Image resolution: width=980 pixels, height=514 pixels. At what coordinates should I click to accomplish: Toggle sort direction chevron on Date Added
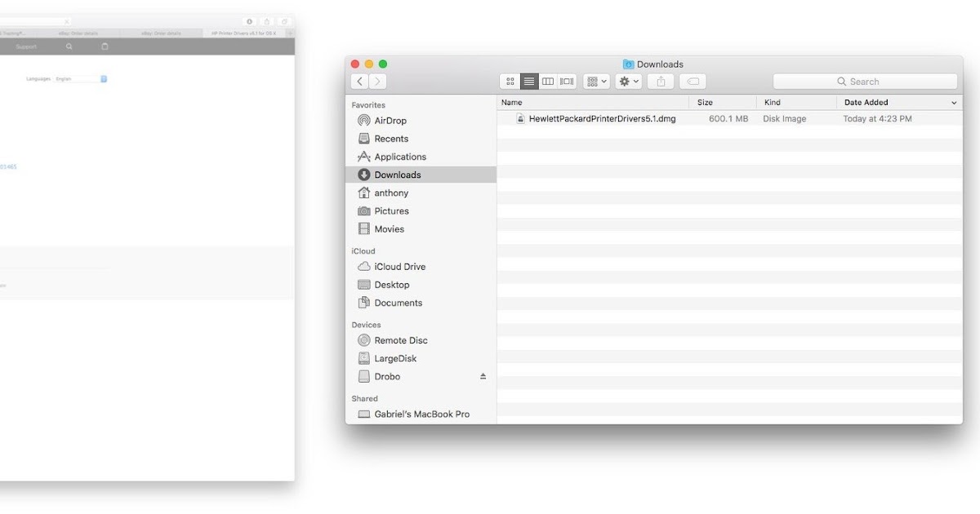pos(954,103)
